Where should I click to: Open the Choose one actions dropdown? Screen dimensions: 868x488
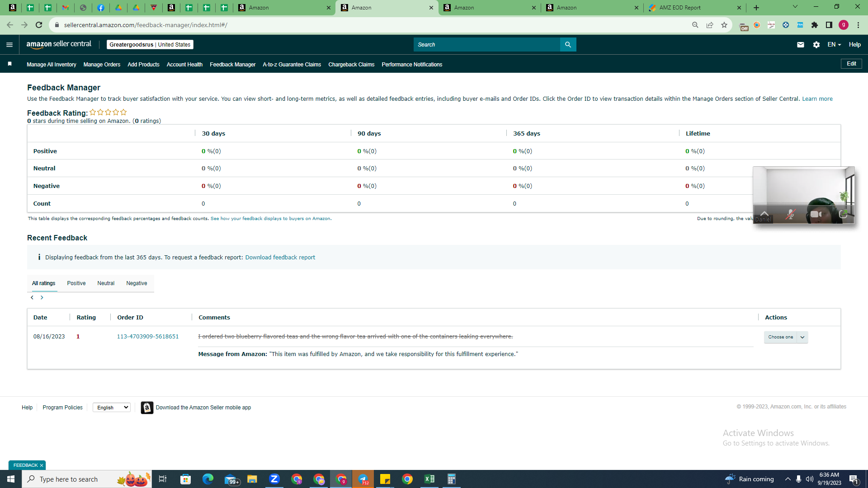pyautogui.click(x=786, y=337)
